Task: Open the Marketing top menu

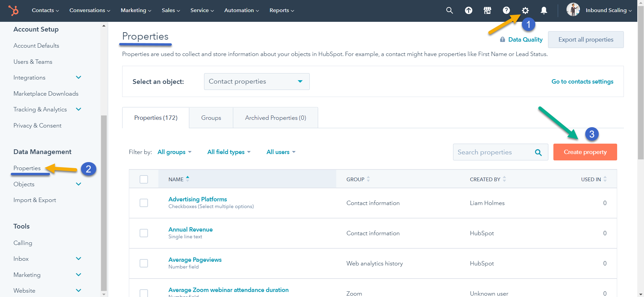Action: pyautogui.click(x=136, y=10)
